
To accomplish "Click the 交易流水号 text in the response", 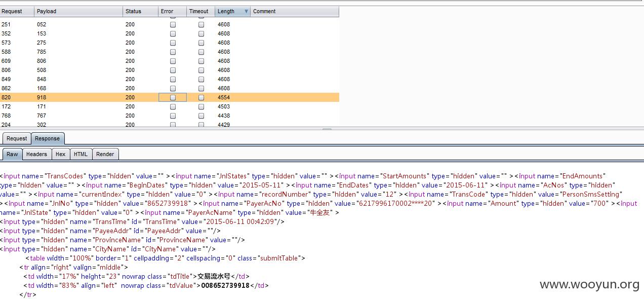I will click(214, 276).
